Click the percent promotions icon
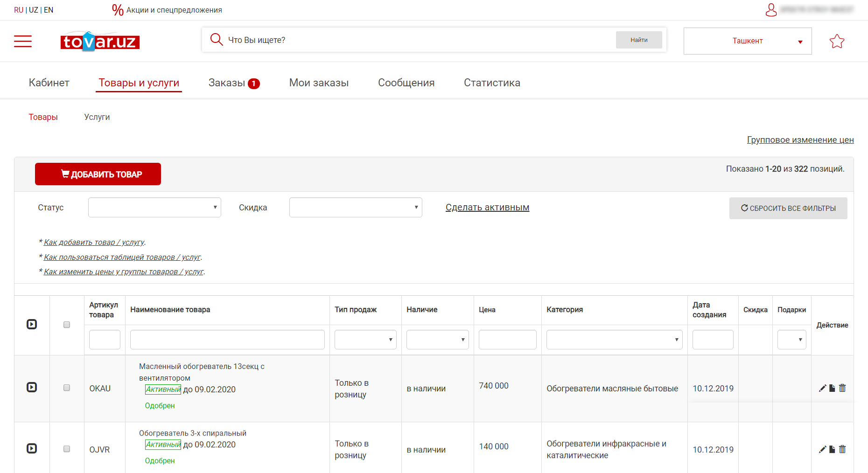The height and width of the screenshot is (473, 868). [118, 10]
